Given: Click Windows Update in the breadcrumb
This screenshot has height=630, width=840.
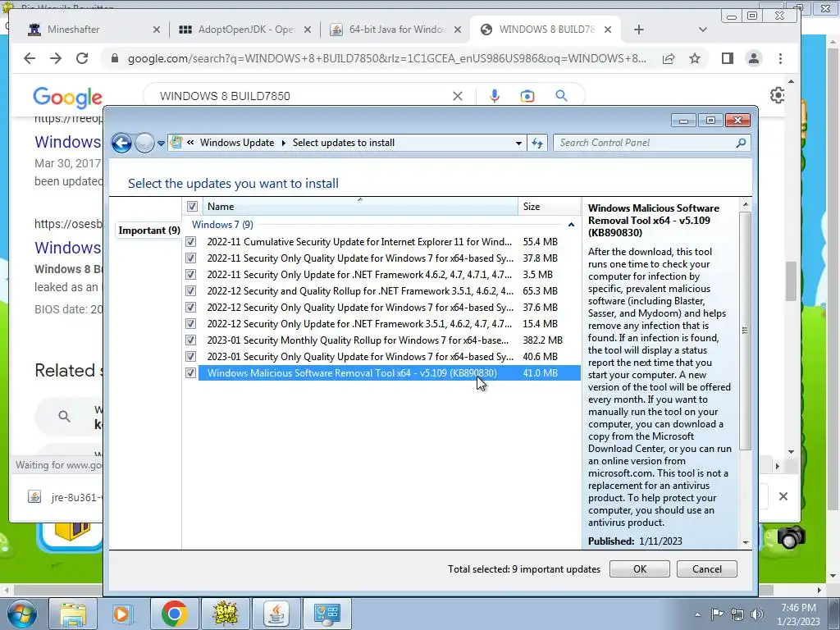Looking at the screenshot, I should (x=237, y=143).
